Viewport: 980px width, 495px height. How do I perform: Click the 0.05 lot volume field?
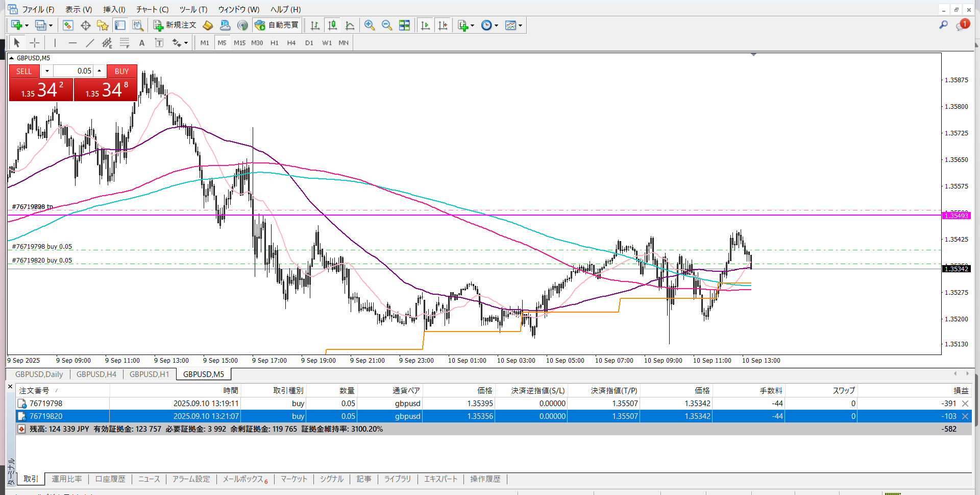(x=73, y=71)
